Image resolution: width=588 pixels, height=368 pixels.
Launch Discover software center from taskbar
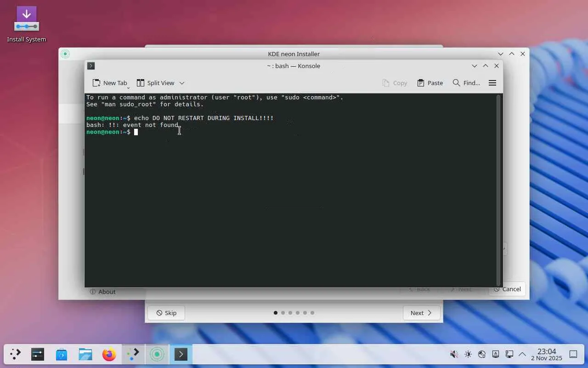(62, 354)
